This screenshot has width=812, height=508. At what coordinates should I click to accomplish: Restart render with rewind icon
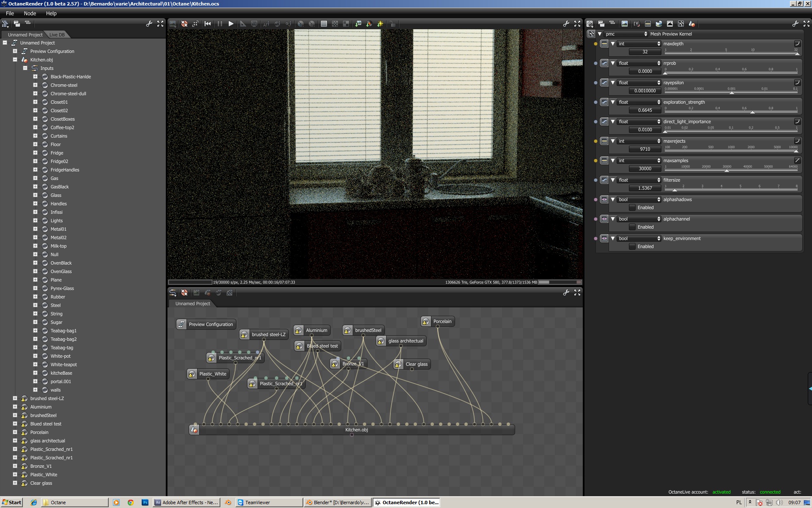(x=208, y=24)
